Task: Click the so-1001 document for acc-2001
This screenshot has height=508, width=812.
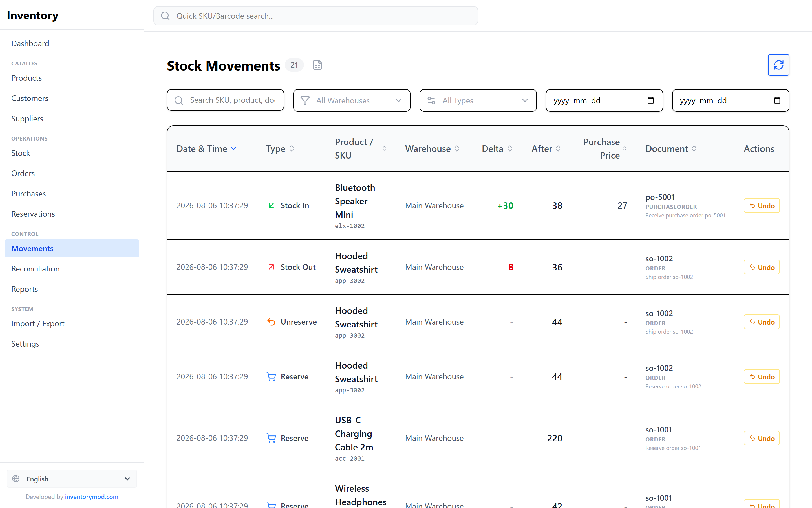Action: click(x=658, y=429)
